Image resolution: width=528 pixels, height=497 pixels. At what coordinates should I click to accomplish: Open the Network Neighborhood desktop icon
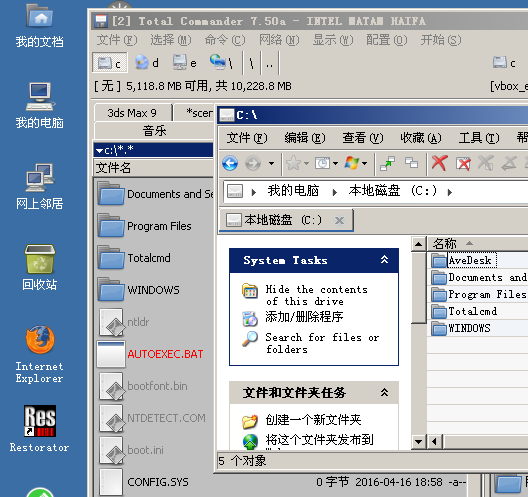pos(39,187)
